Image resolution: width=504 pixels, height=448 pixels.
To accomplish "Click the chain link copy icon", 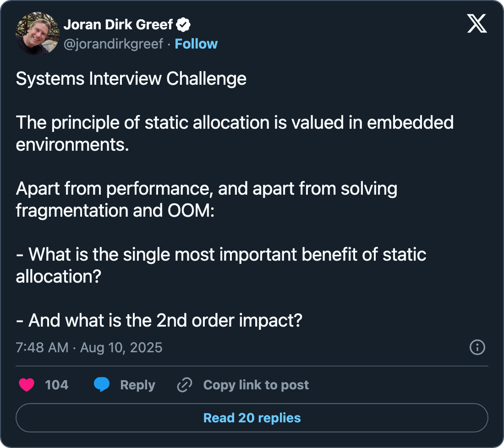I will point(184,385).
